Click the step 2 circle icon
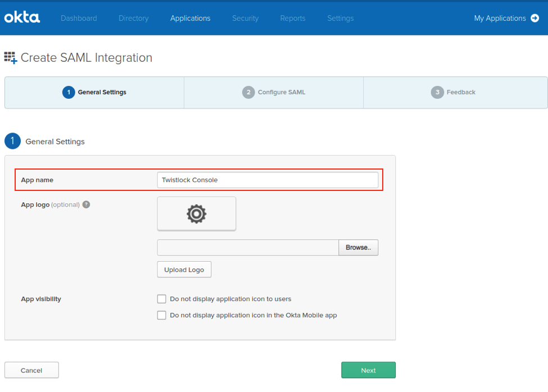The image size is (548, 392). click(x=248, y=92)
